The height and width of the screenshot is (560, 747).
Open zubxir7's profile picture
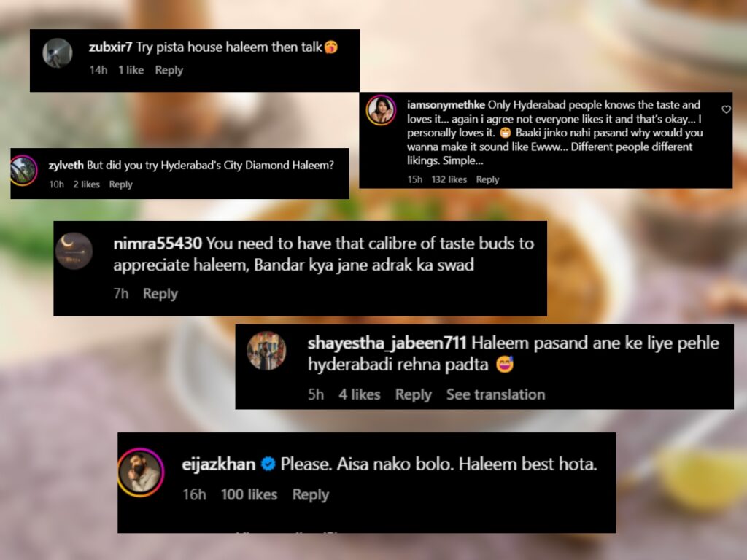(x=58, y=52)
